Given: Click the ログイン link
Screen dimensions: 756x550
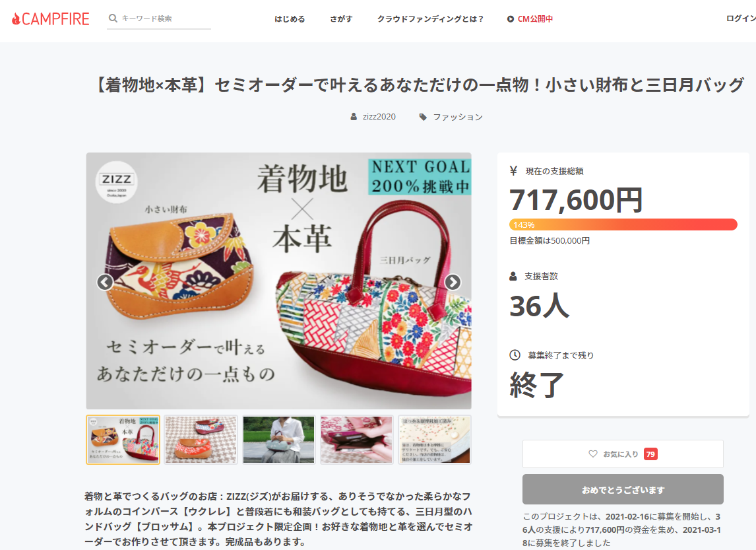Looking at the screenshot, I should 741,18.
